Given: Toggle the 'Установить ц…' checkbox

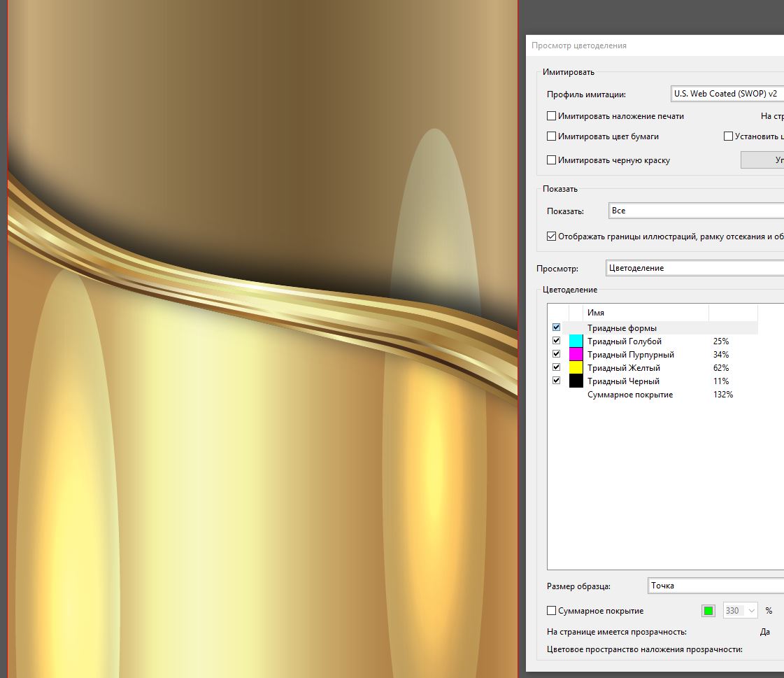Looking at the screenshot, I should point(729,136).
